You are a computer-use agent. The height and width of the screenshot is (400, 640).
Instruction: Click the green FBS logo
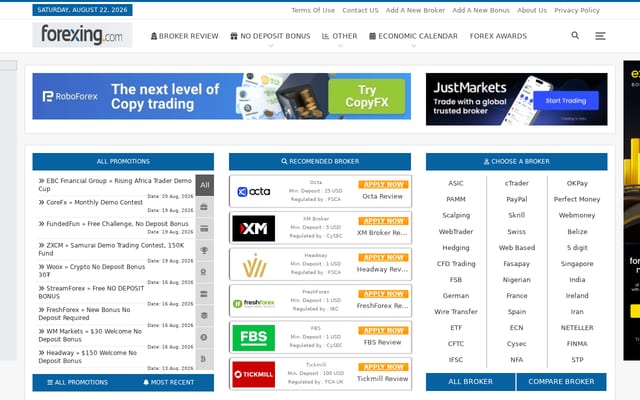click(x=253, y=338)
